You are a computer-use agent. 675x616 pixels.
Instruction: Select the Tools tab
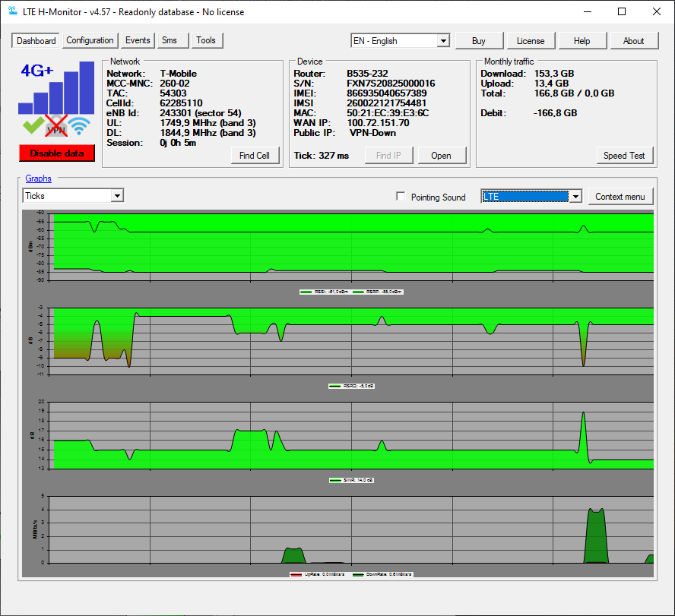pyautogui.click(x=206, y=40)
